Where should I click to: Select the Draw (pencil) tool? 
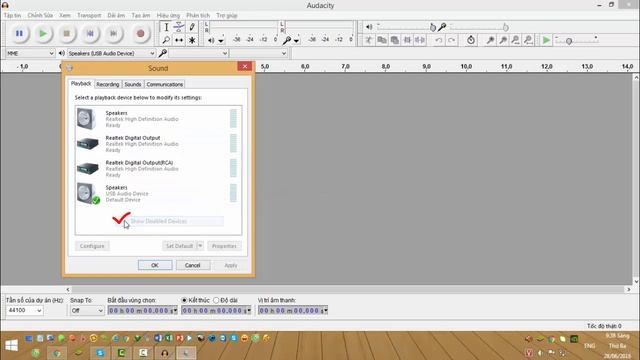pos(192,27)
